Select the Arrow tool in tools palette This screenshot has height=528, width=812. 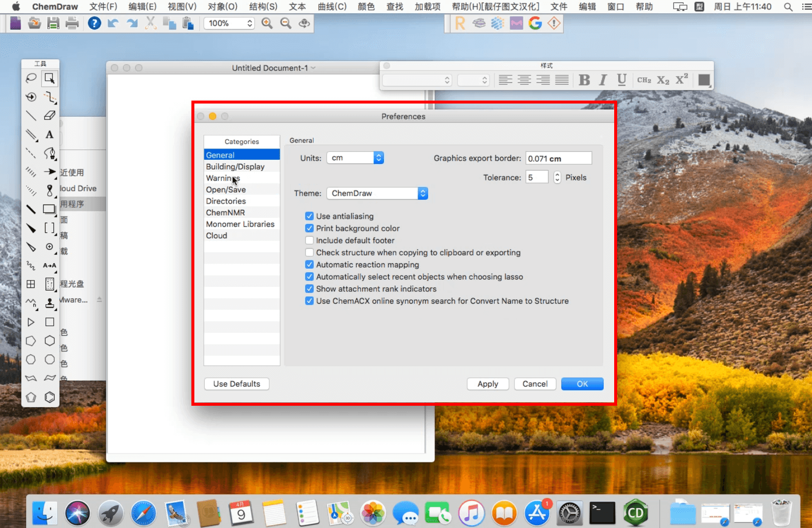point(49,172)
